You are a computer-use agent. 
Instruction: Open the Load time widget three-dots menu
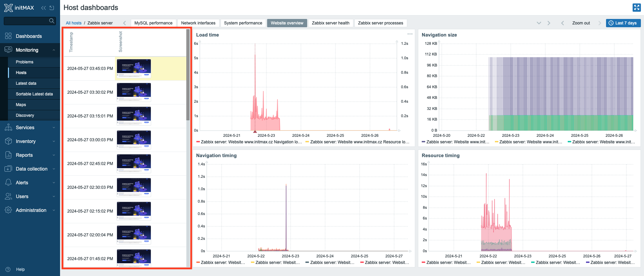pyautogui.click(x=410, y=34)
